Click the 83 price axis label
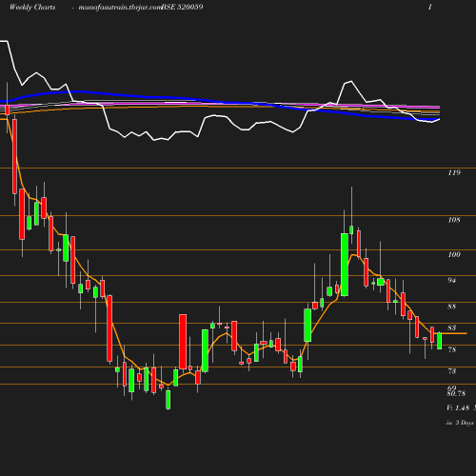The image size is (476, 476). pyautogui.click(x=452, y=327)
